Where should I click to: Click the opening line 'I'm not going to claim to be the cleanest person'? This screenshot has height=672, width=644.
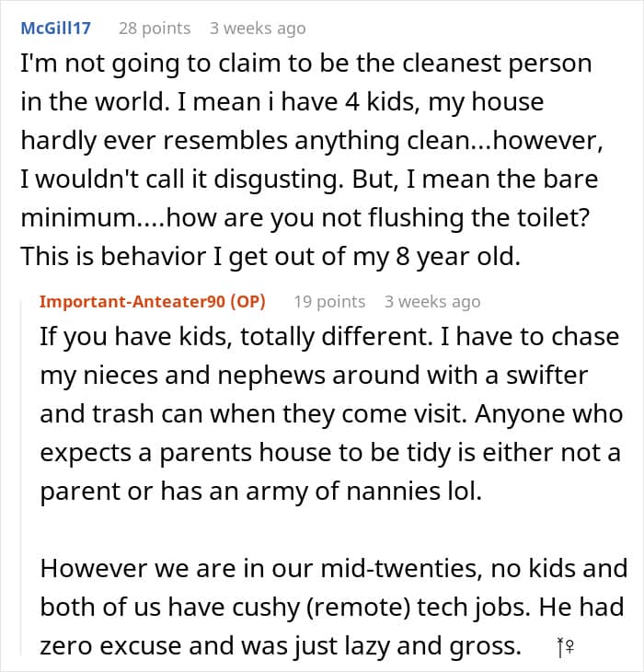pos(306,64)
